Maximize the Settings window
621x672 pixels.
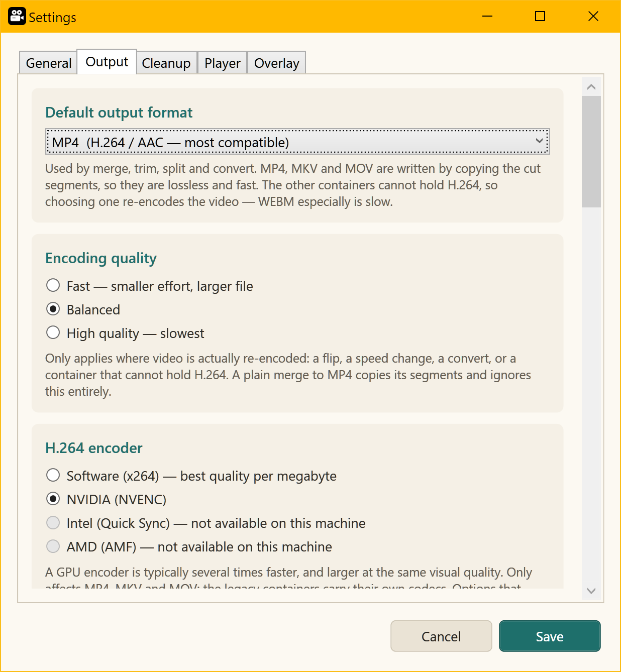540,17
